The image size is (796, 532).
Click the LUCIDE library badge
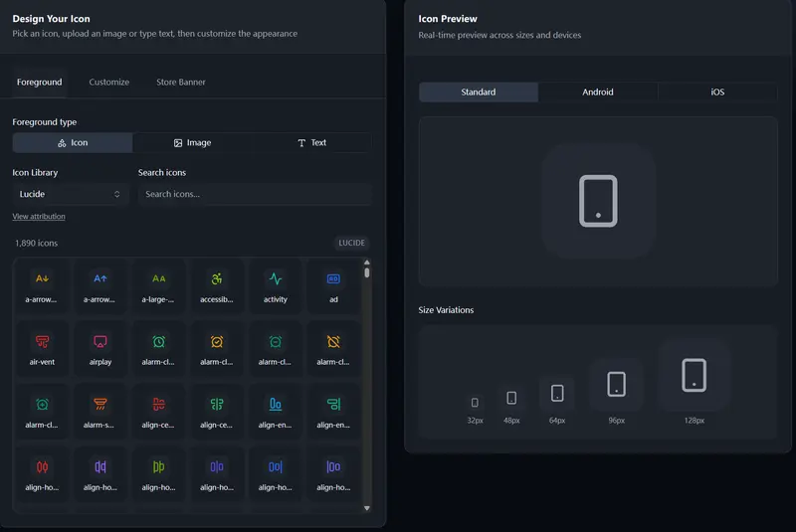(351, 243)
